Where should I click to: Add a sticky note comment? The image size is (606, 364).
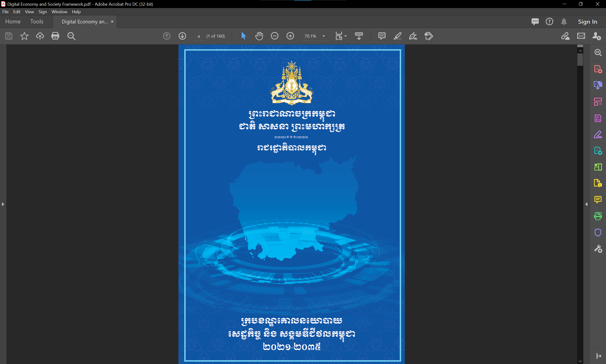(382, 36)
